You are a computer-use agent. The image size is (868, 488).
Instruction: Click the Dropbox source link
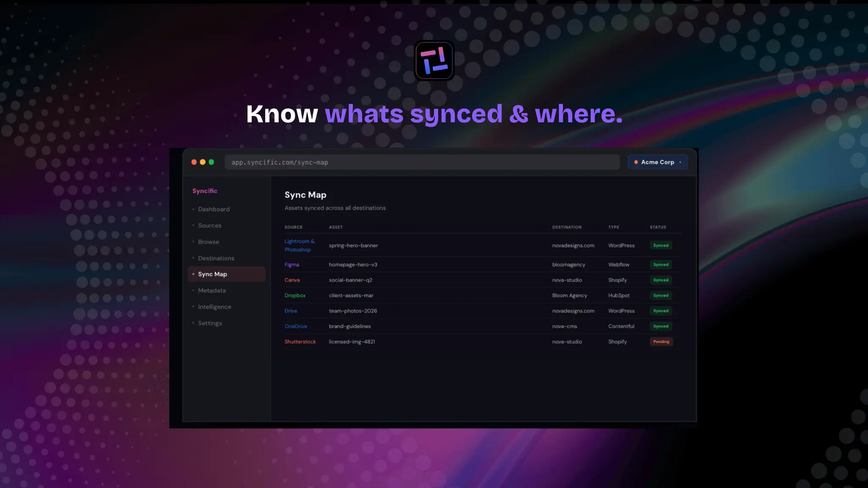(295, 296)
